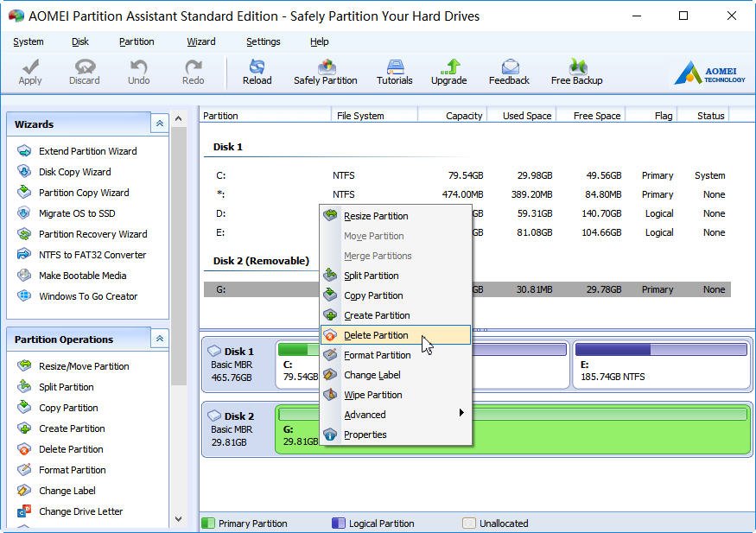
Task: Open the System menu
Action: (29, 42)
